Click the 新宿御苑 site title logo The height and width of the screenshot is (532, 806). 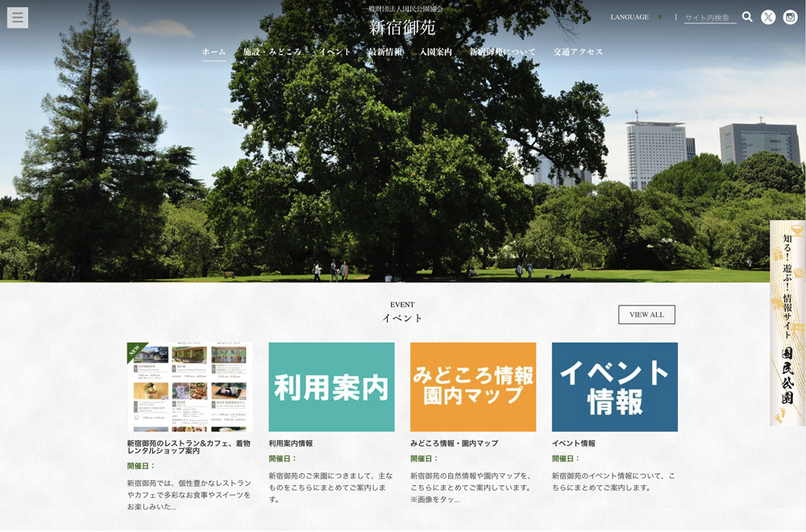click(402, 27)
